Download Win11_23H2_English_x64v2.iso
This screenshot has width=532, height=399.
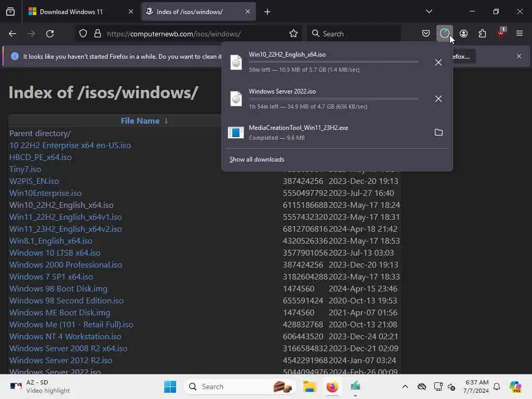65,229
